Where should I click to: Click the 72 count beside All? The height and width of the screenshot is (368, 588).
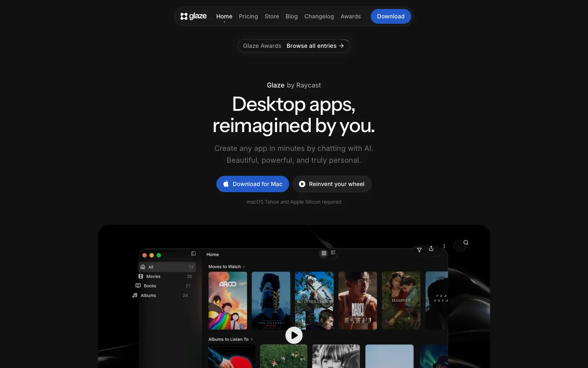(x=191, y=267)
